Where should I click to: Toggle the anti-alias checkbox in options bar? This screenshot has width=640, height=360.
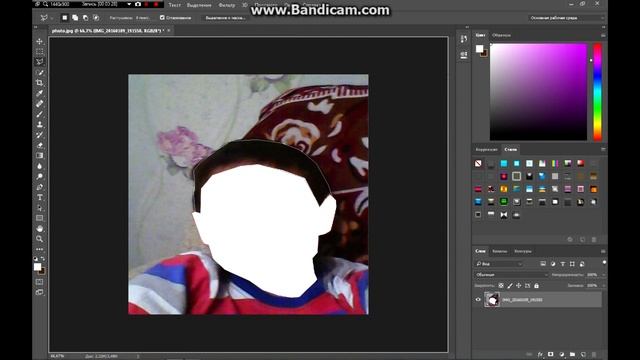[x=162, y=18]
